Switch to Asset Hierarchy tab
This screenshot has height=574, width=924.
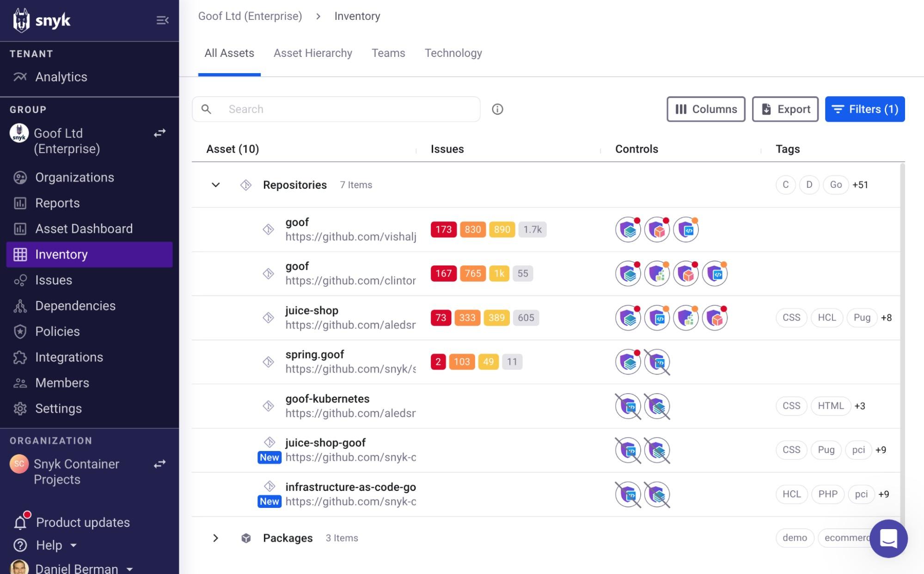313,53
